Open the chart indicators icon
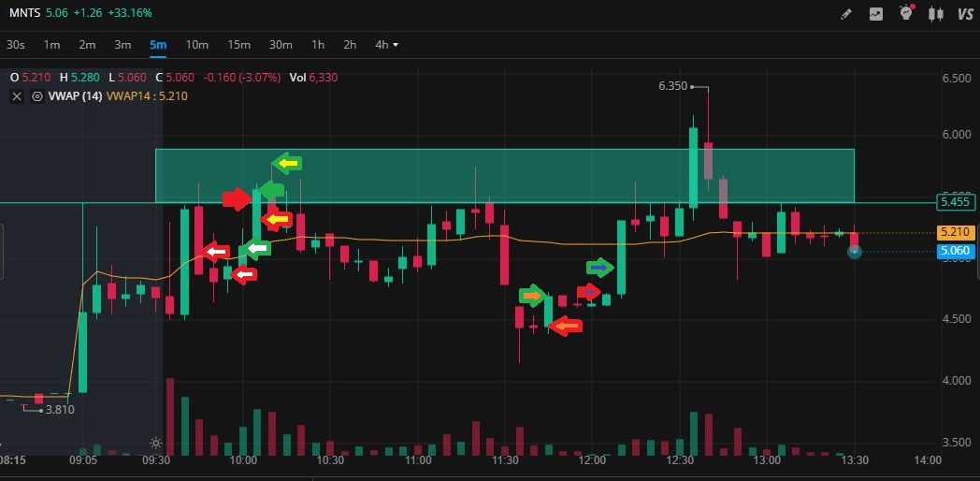This screenshot has width=980, height=481. [876, 14]
